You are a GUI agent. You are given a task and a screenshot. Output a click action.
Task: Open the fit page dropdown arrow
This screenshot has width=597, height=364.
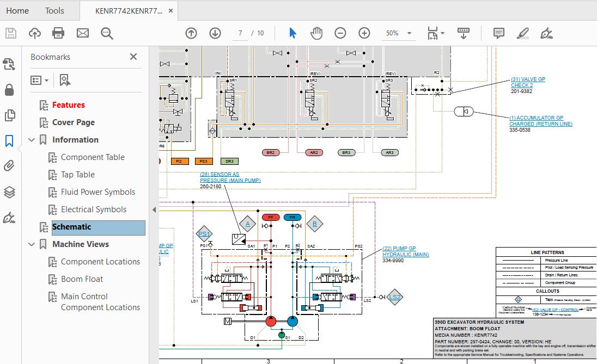(x=442, y=33)
